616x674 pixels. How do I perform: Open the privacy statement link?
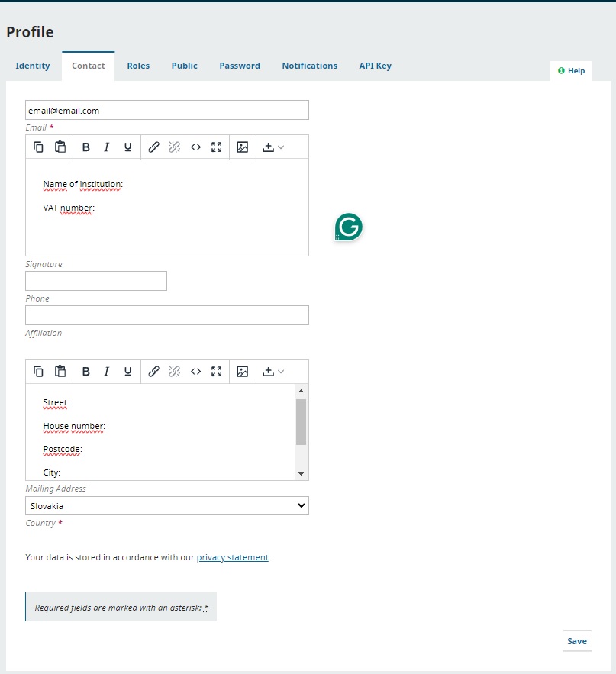[232, 557]
